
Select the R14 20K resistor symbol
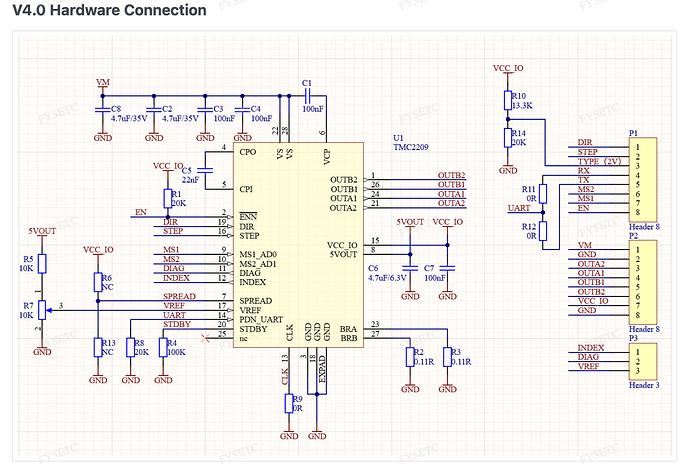click(508, 138)
